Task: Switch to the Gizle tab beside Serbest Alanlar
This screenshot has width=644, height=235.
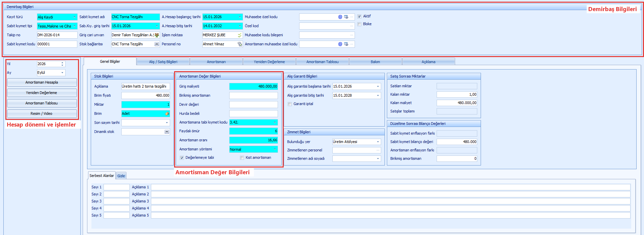Action: point(121,176)
